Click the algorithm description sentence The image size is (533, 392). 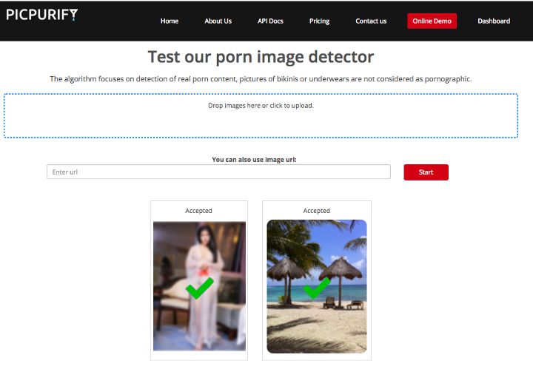coord(261,78)
